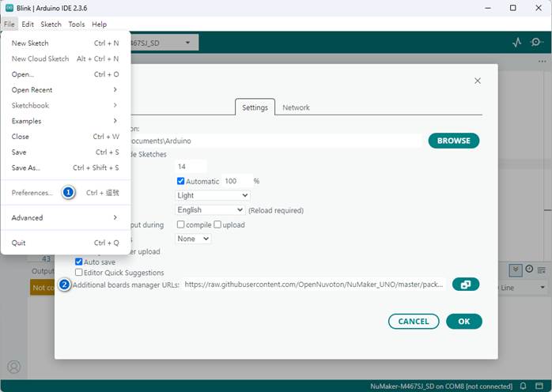
Task: Open the Serial Monitor
Action: 537,43
